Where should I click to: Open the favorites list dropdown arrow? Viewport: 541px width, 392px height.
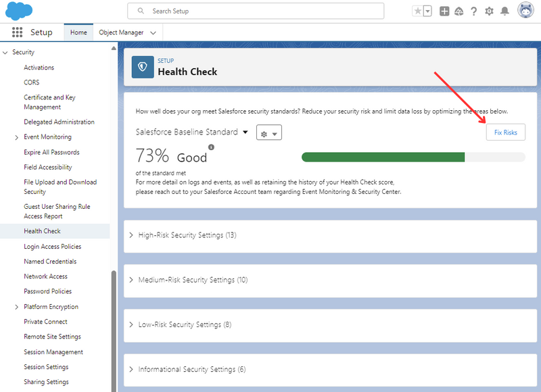(427, 11)
